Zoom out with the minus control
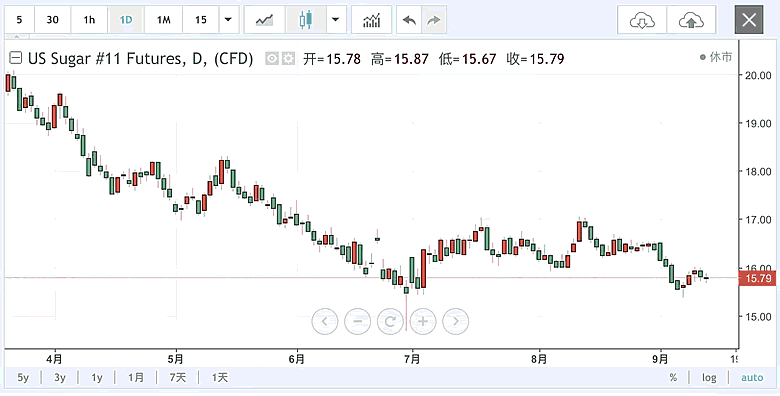This screenshot has height=396, width=780. click(x=357, y=321)
